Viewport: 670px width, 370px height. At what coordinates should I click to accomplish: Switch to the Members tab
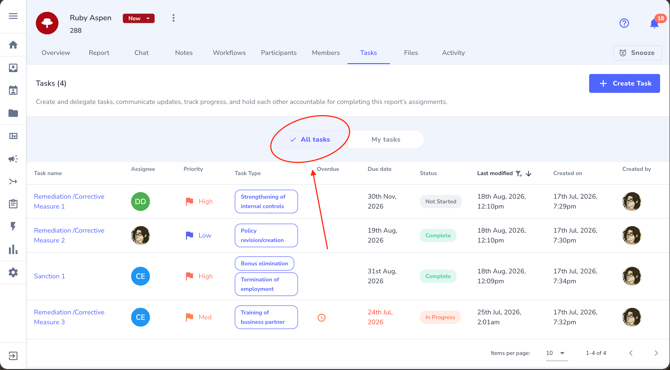326,53
